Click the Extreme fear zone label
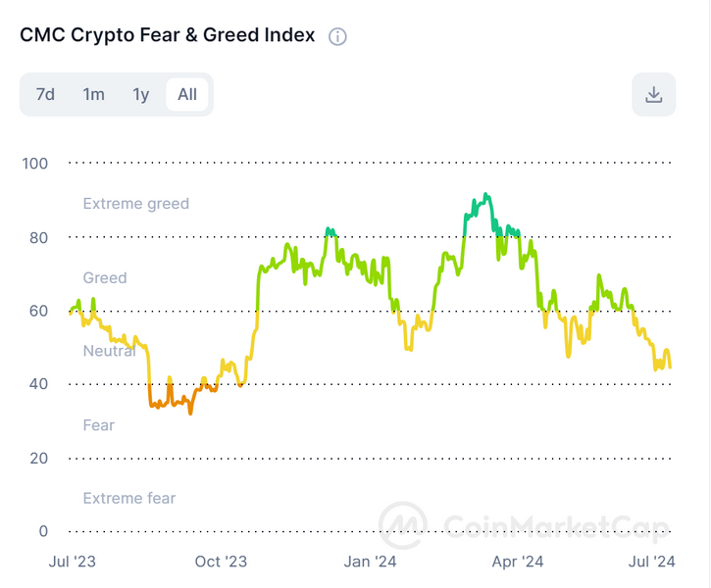The image size is (711, 588). (x=129, y=499)
